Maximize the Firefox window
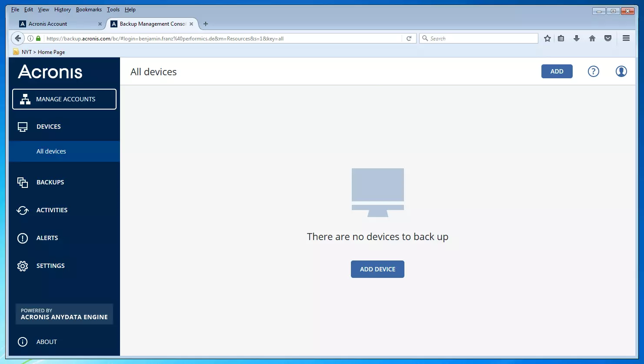Image resolution: width=644 pixels, height=364 pixels. (613, 11)
